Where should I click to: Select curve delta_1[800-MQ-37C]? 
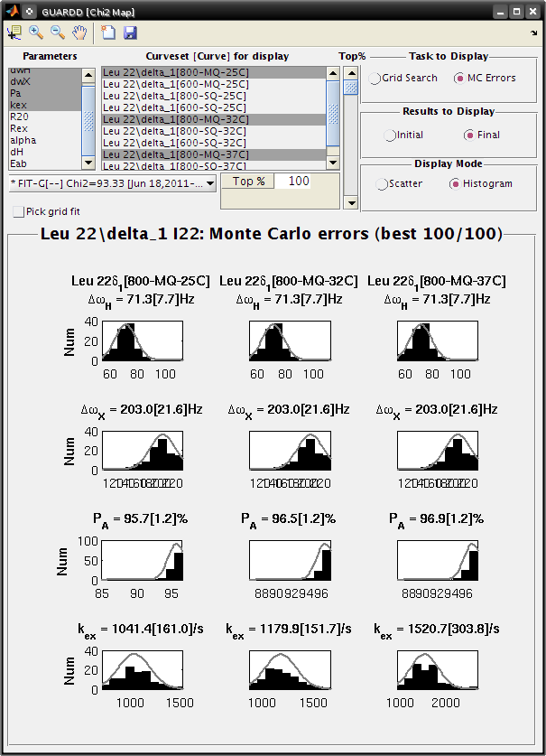point(214,154)
